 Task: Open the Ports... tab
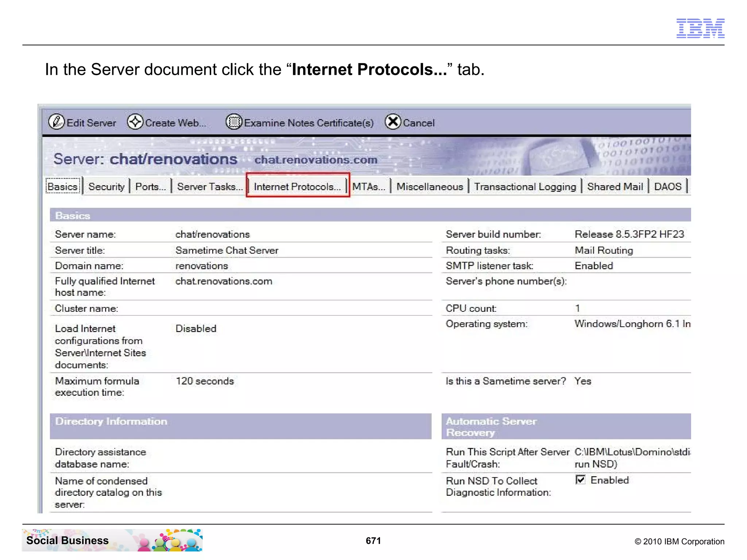coord(151,187)
